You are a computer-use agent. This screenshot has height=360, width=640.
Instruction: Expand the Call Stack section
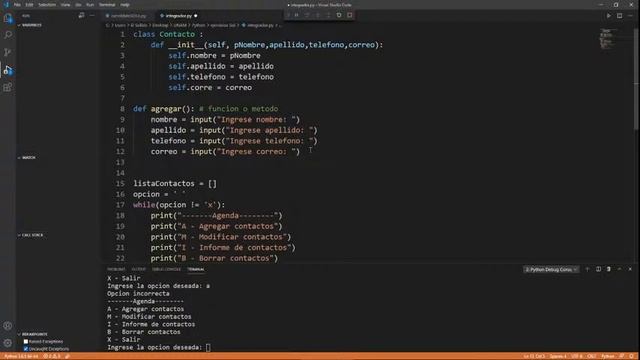click(30, 235)
